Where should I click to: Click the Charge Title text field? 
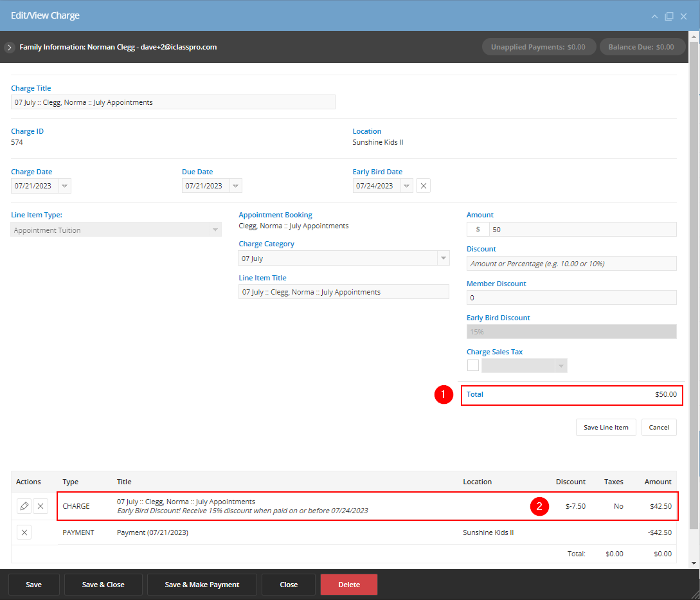173,102
